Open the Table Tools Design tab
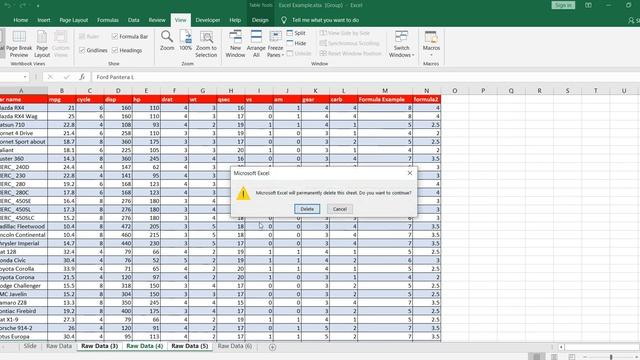This screenshot has width=640, height=360. (x=260, y=20)
